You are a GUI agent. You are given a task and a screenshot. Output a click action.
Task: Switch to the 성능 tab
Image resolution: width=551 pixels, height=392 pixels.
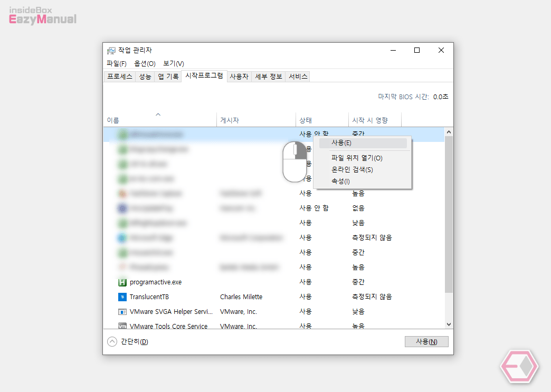point(145,77)
